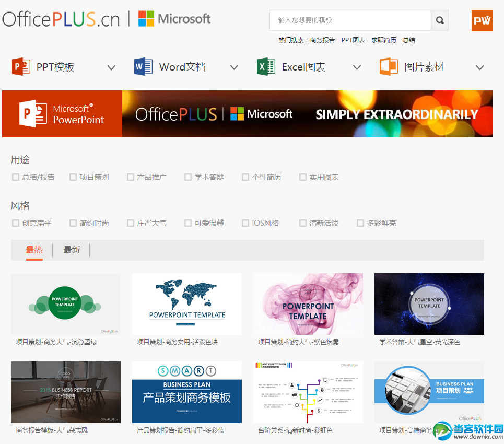Select hot search link PPT图表

pyautogui.click(x=353, y=40)
